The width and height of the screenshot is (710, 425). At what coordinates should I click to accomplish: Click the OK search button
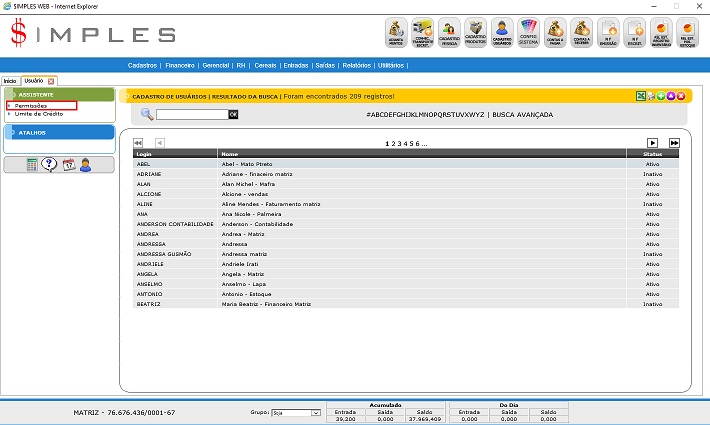pos(233,115)
